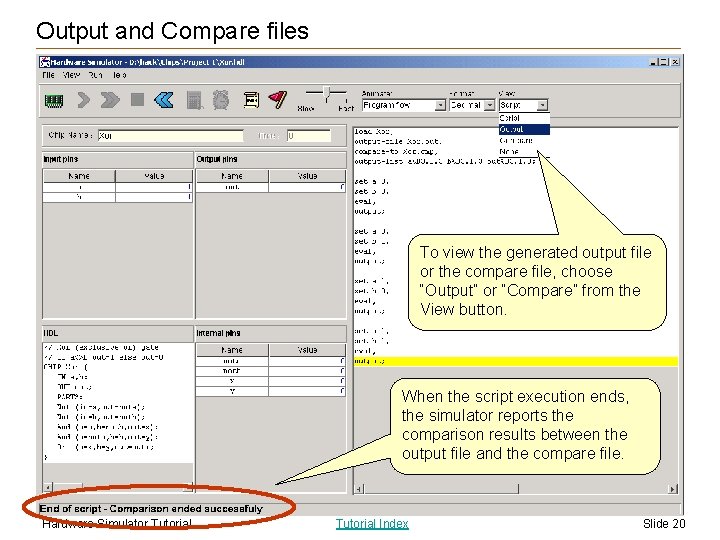Click the notb row in Internal pins
The height and width of the screenshot is (540, 720).
point(271,371)
